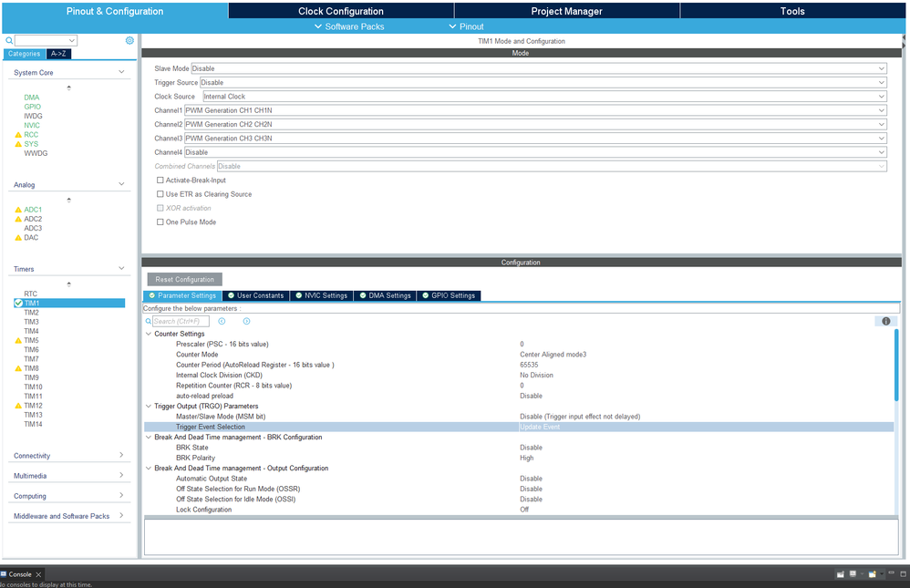
Task: Collapse the Counter Settings group
Action: pos(149,334)
